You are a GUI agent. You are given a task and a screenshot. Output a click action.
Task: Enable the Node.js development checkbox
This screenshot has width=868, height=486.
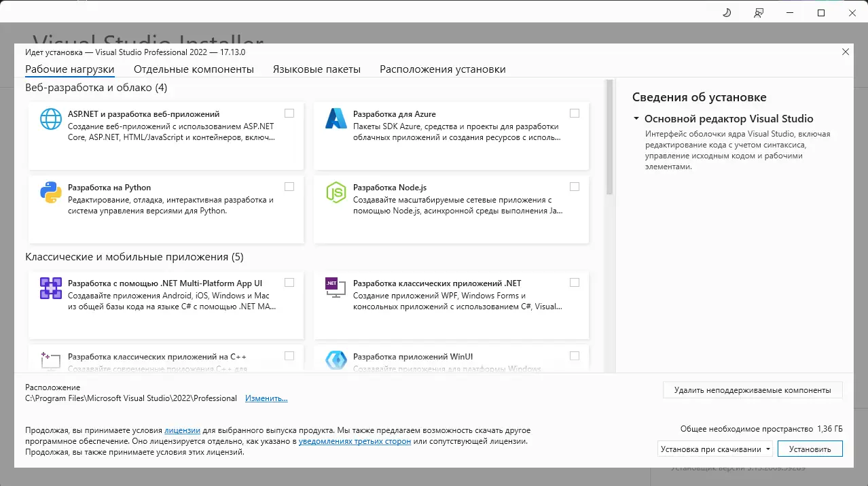point(575,186)
